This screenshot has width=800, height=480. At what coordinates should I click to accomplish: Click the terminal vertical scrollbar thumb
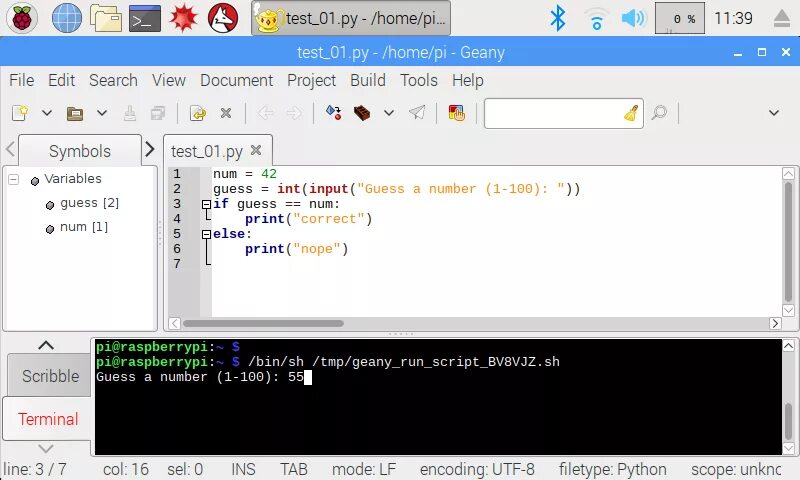(x=788, y=421)
